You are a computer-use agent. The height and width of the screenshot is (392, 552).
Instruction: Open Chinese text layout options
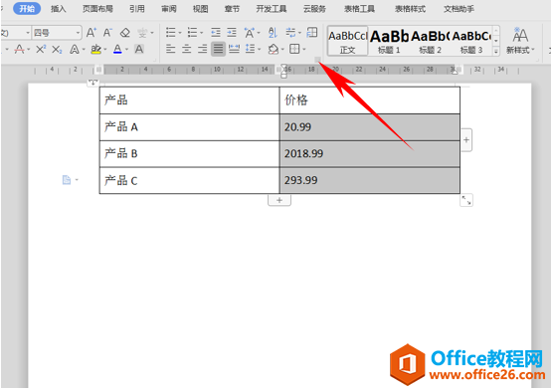tap(250, 33)
